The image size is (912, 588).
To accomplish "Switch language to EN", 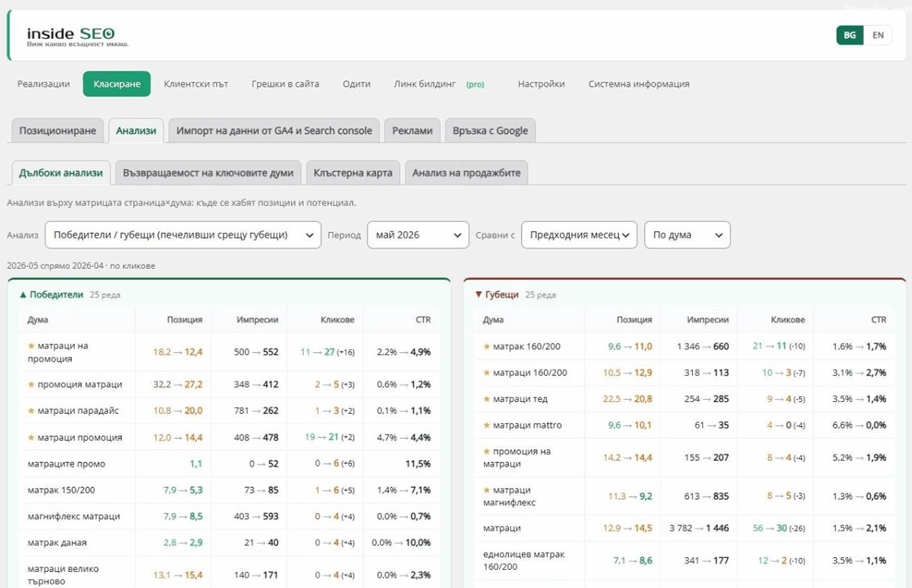I will point(877,35).
